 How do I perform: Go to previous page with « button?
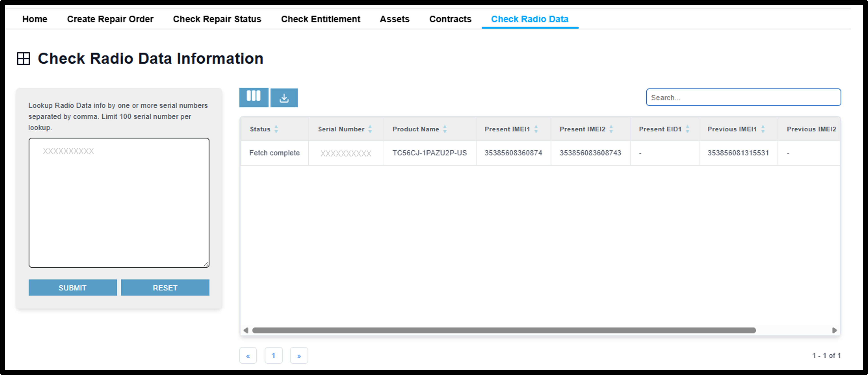(x=248, y=355)
